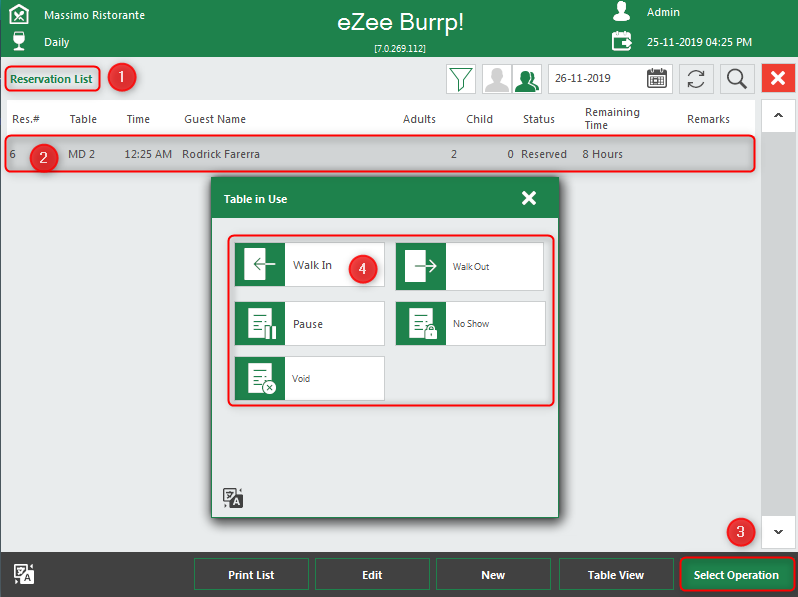Click the Remaining Time column header

click(612, 119)
